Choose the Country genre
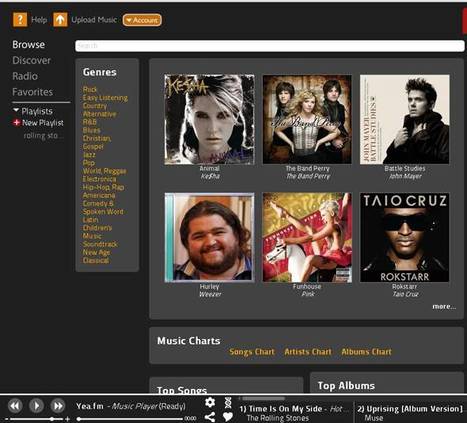Screen dimensions: 467x423 click(x=95, y=106)
